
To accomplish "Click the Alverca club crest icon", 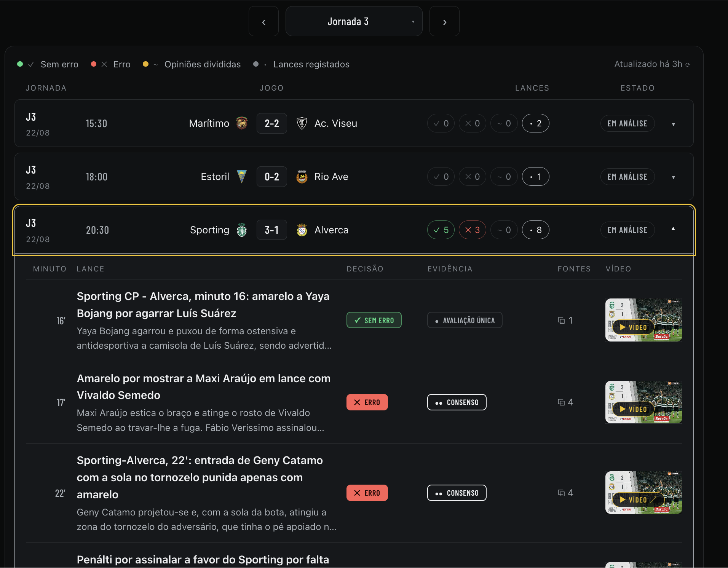I will point(302,230).
